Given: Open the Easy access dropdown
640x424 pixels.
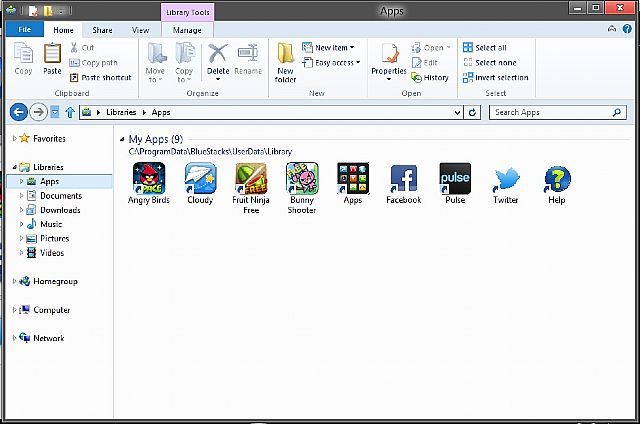Looking at the screenshot, I should pos(336,62).
